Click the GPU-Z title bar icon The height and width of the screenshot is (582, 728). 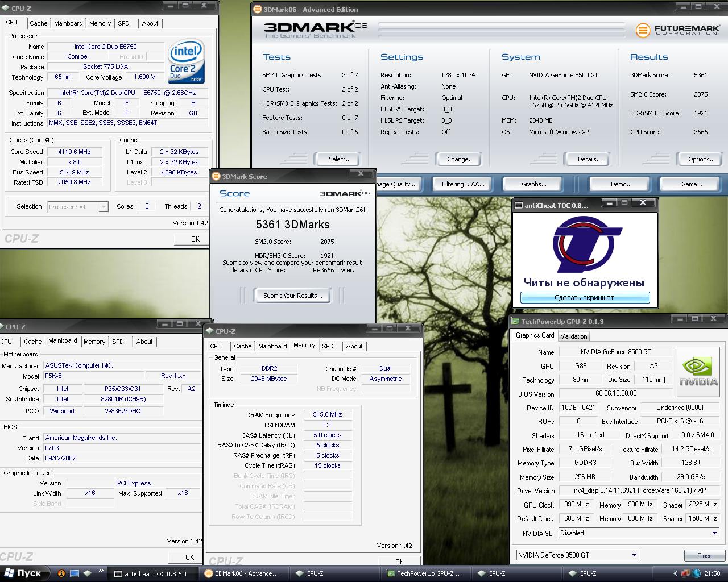click(516, 321)
